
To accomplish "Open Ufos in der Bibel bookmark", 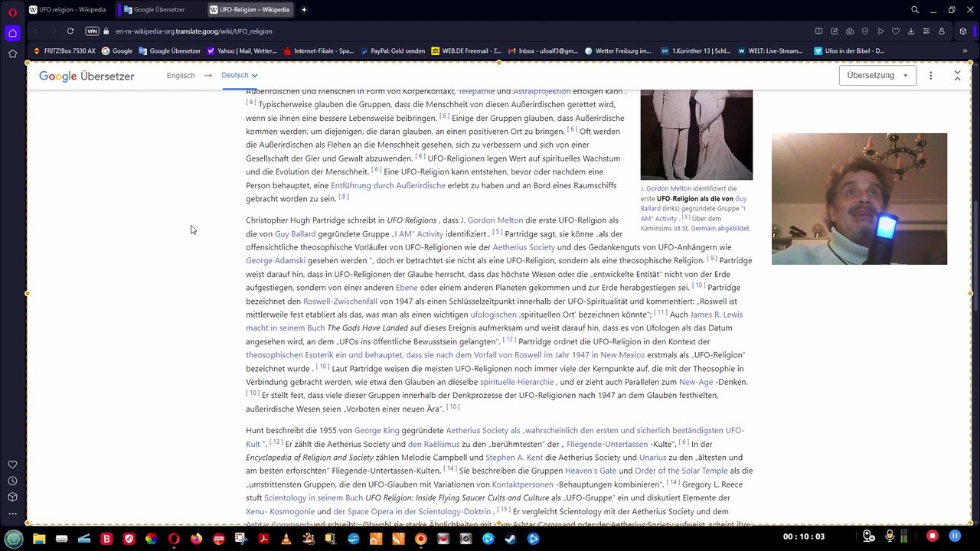I will pyautogui.click(x=849, y=51).
